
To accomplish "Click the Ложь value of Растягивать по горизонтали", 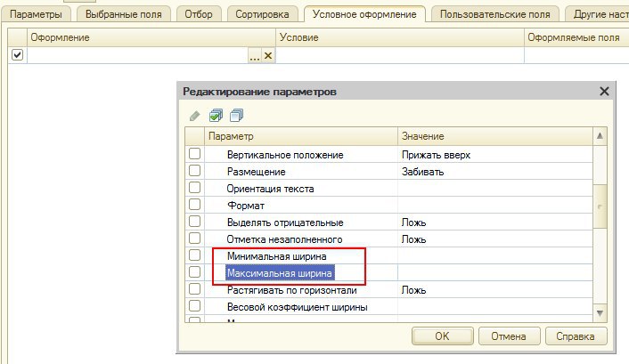I will 495,290.
